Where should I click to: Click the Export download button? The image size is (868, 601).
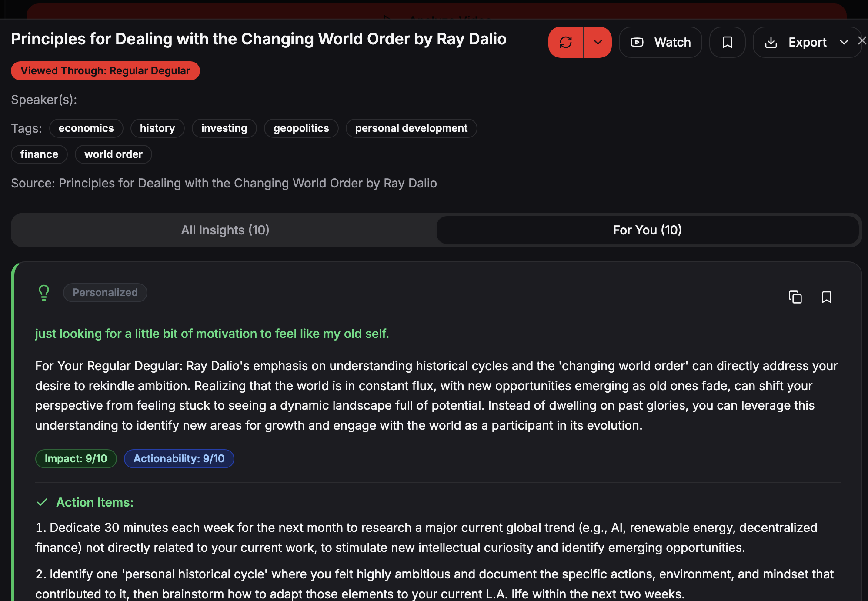pos(797,42)
